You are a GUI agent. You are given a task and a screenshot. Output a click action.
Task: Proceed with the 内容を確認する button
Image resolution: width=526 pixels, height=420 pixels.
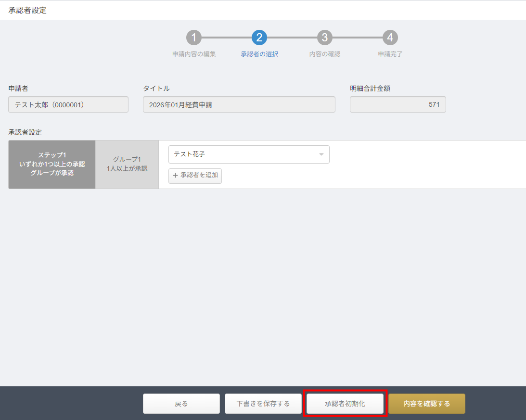tap(427, 404)
